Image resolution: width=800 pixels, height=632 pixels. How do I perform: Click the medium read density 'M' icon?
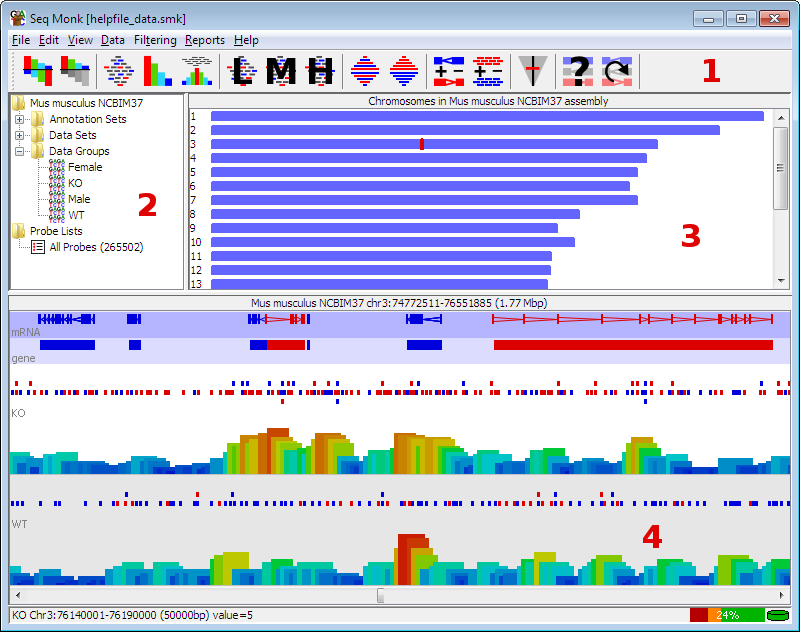(281, 70)
